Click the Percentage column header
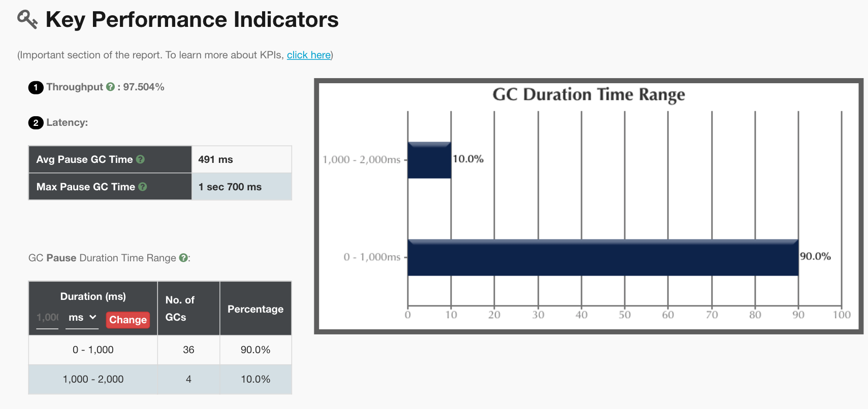Viewport: 868px width, 409px height. click(255, 309)
